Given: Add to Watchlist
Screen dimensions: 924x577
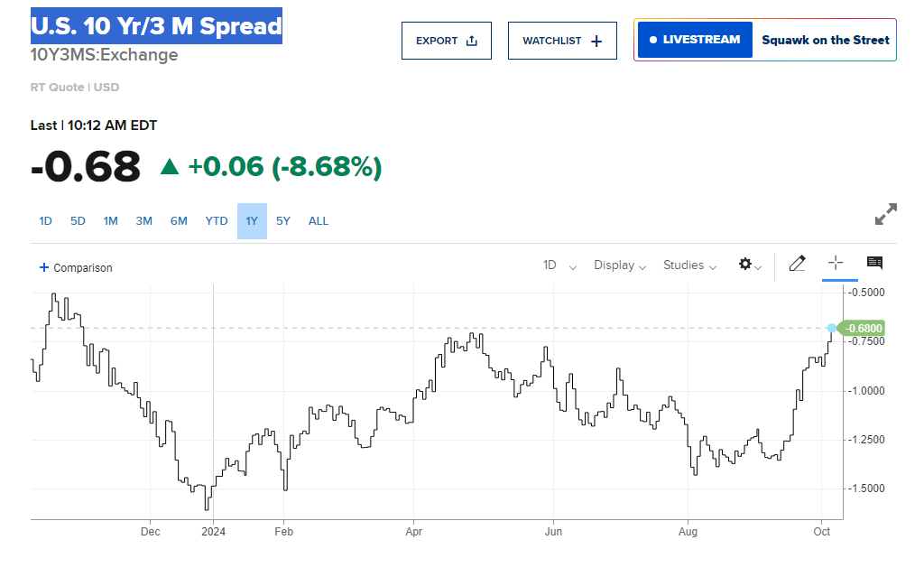Looking at the screenshot, I should click(562, 41).
